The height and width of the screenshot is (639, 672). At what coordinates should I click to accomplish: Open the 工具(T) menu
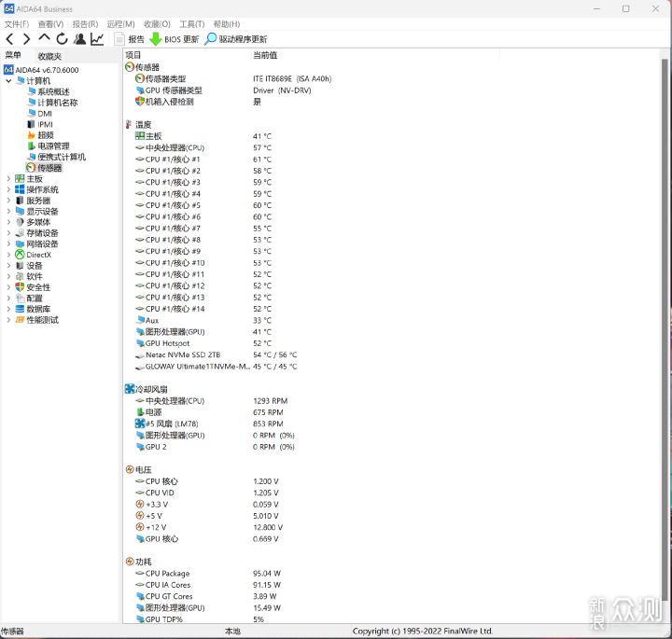point(192,24)
